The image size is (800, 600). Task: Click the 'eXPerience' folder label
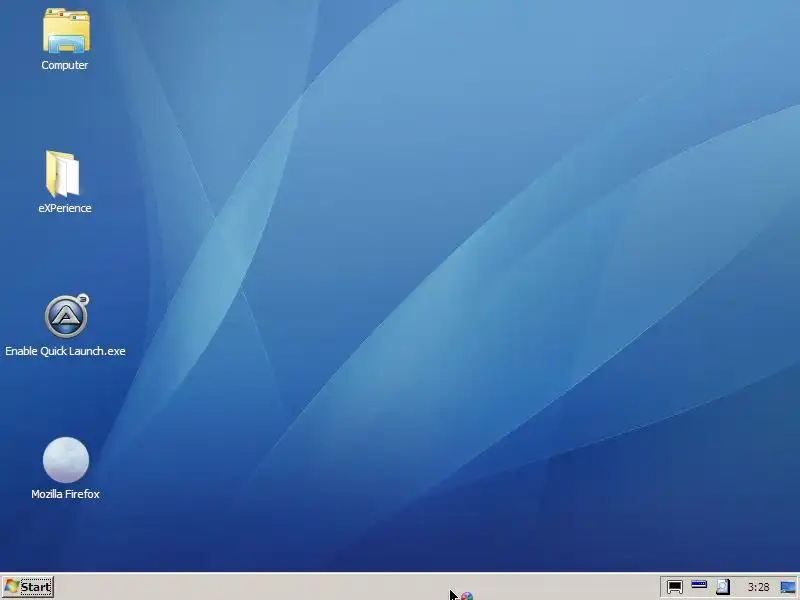click(x=65, y=208)
